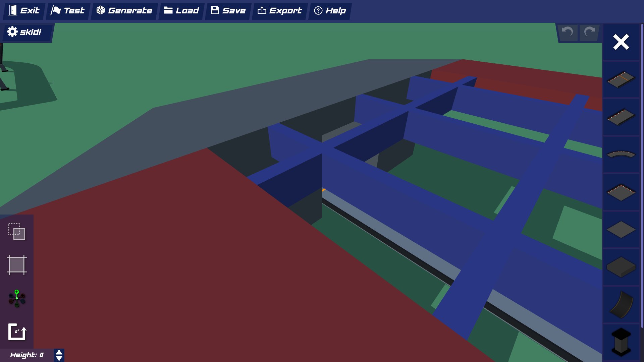Increase height with the up arrow
Image resolution: width=644 pixels, height=362 pixels.
point(59,352)
